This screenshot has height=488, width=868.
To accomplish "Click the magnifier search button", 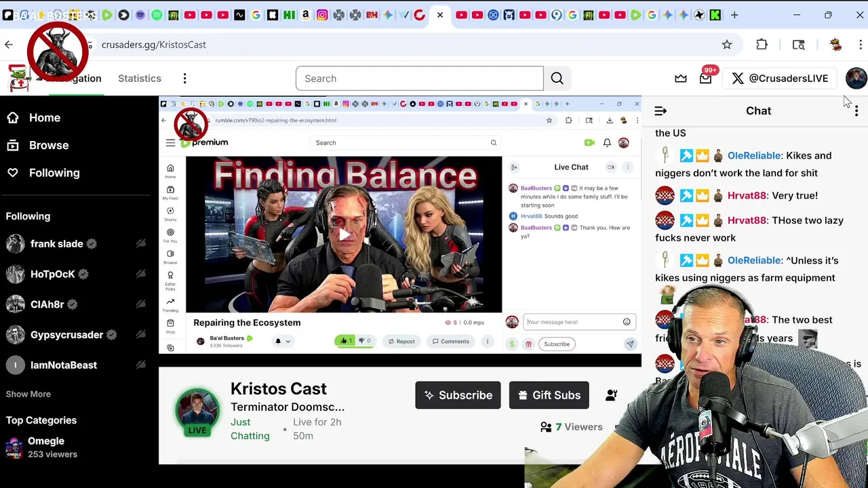I will coord(557,79).
